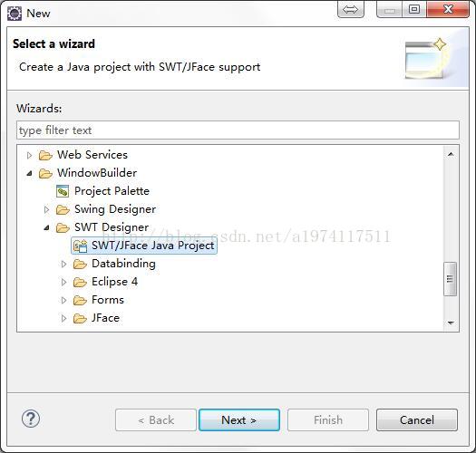Click the SWT/JFace Java Project icon
Screen dimensions: 476x453
click(x=80, y=246)
